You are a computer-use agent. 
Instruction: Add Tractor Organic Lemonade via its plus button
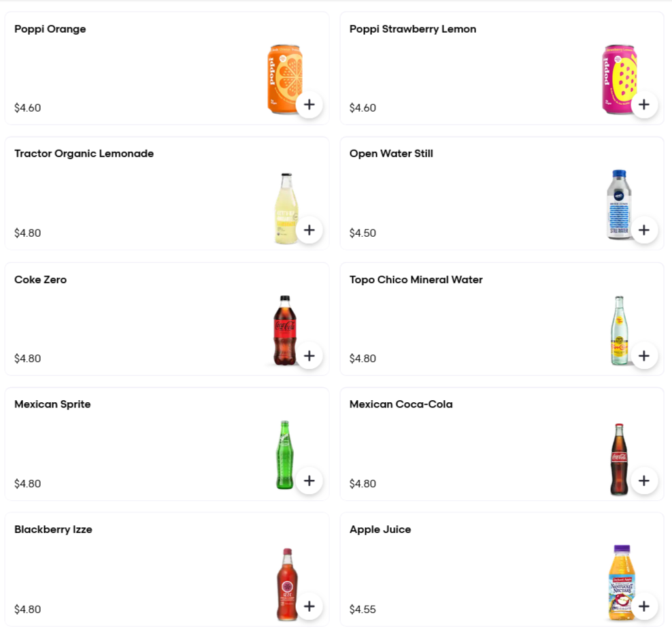[x=309, y=230]
